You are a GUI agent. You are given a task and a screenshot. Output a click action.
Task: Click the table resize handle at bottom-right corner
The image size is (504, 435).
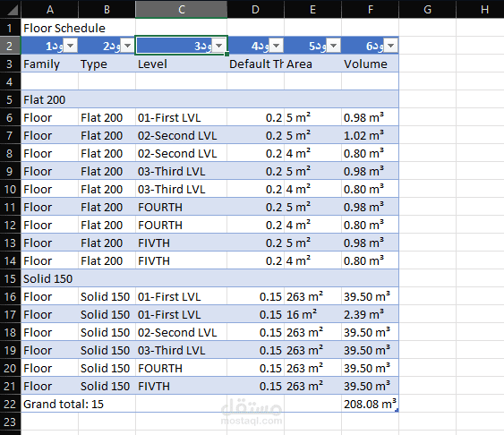pyautogui.click(x=397, y=410)
